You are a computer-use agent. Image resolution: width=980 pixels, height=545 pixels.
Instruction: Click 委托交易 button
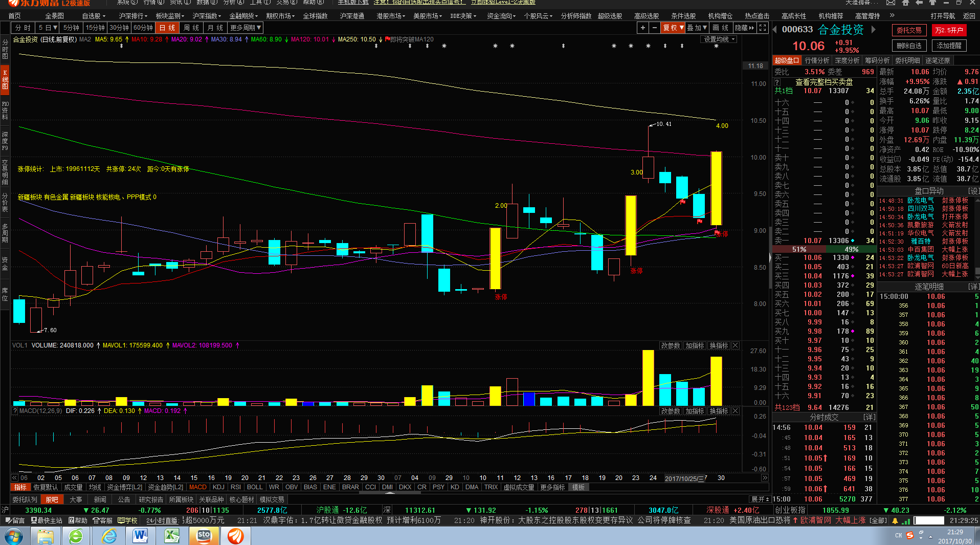tap(909, 30)
